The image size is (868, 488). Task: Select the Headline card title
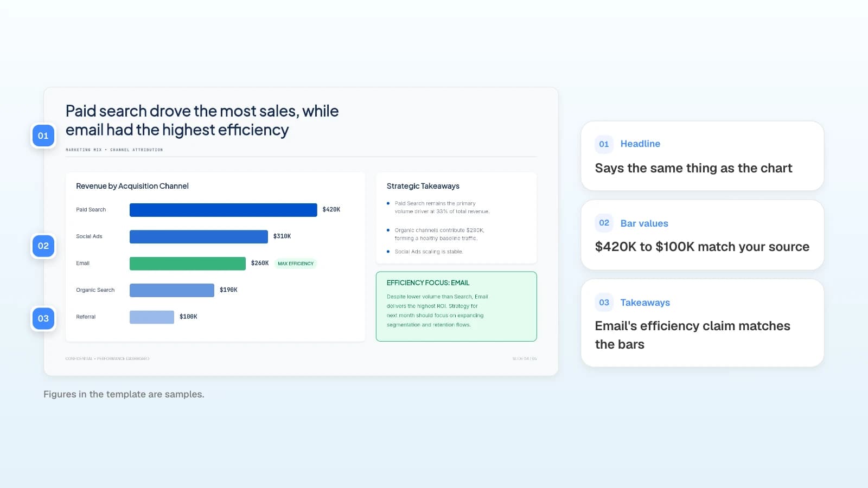click(640, 144)
